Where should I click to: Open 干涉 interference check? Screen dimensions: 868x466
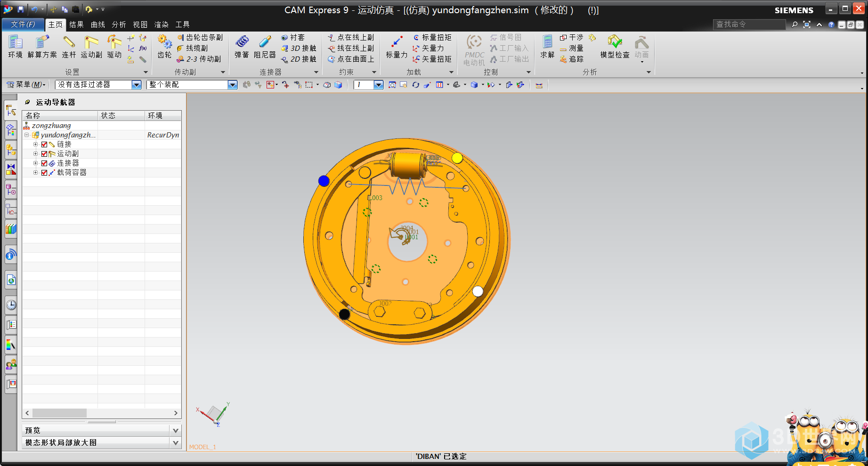click(571, 37)
